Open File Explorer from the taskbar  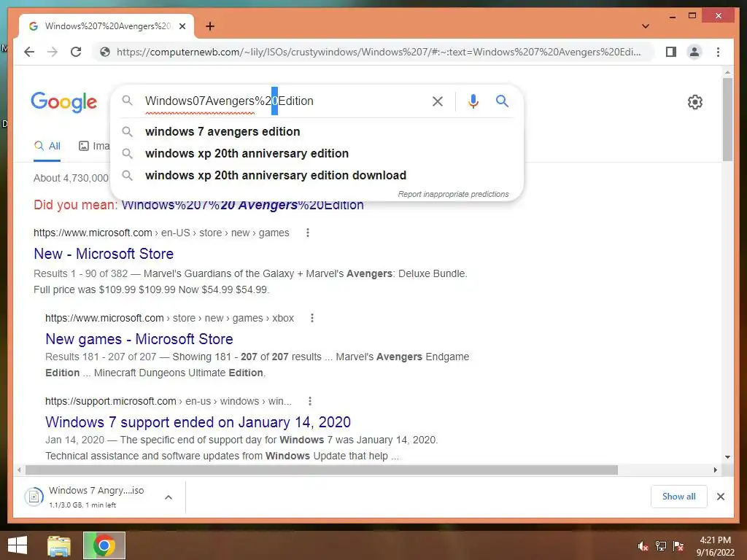[59, 545]
